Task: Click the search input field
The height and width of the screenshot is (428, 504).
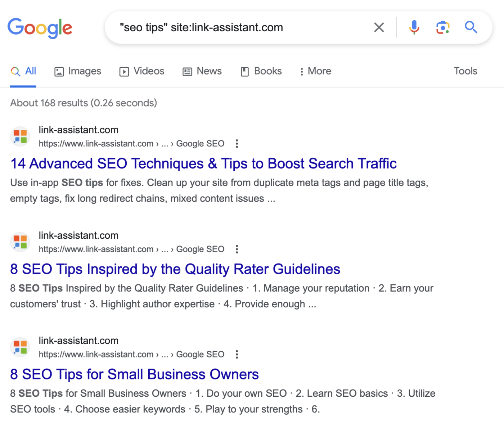Action: point(238,27)
